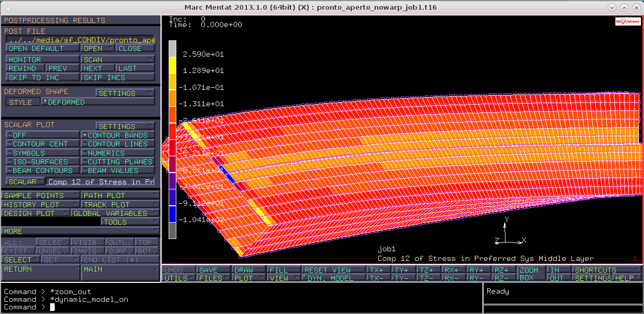Open the UTILS menu
The image size is (644, 314).
179,278
